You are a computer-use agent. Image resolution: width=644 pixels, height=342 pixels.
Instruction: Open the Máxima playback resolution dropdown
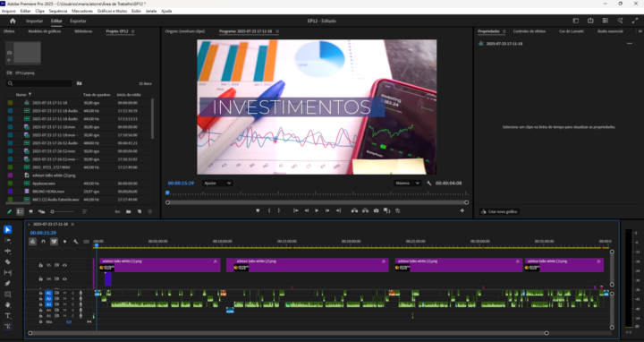tap(407, 183)
